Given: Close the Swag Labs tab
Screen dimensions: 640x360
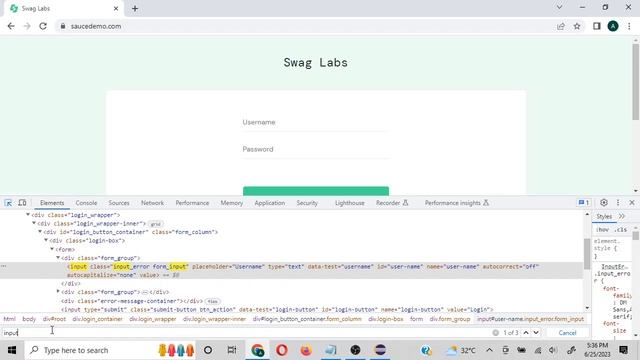Looking at the screenshot, I should click(116, 8).
